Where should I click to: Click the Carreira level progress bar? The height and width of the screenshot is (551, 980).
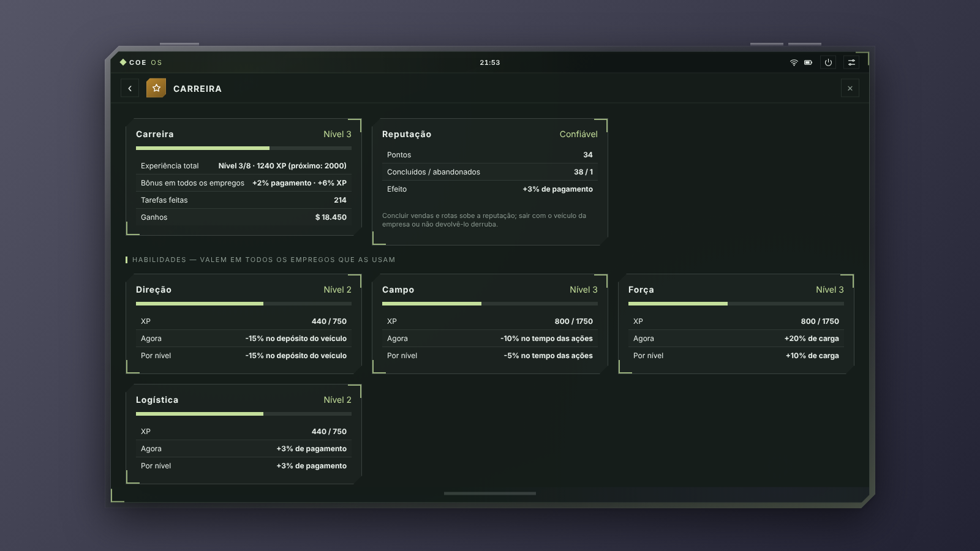tap(244, 148)
